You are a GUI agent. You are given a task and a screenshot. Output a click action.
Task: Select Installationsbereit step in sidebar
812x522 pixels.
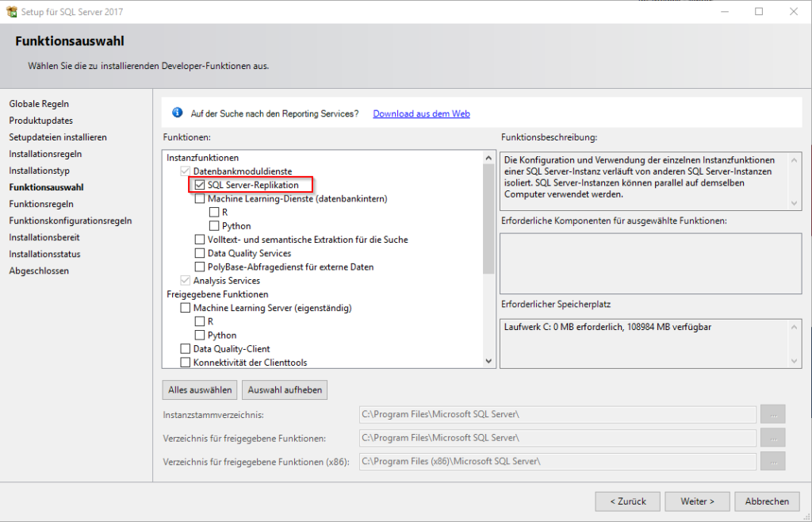tap(44, 237)
